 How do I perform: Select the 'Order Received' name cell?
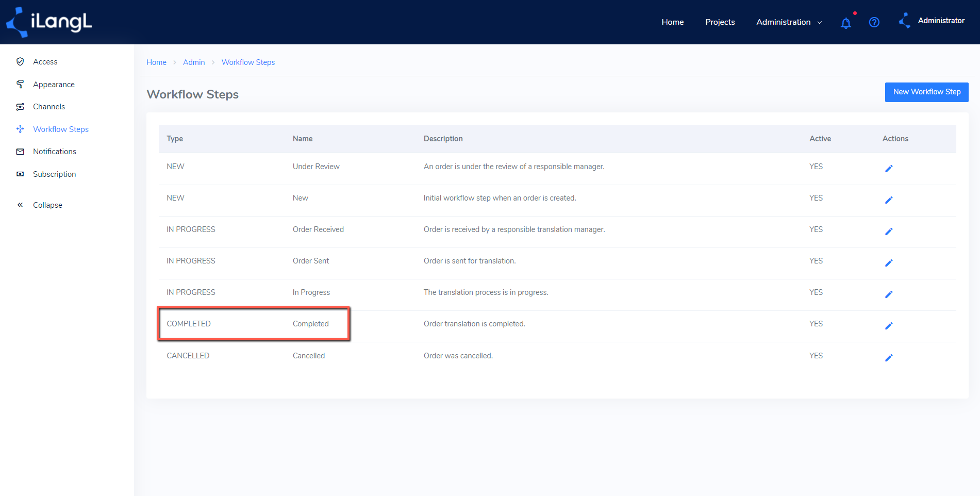point(318,229)
